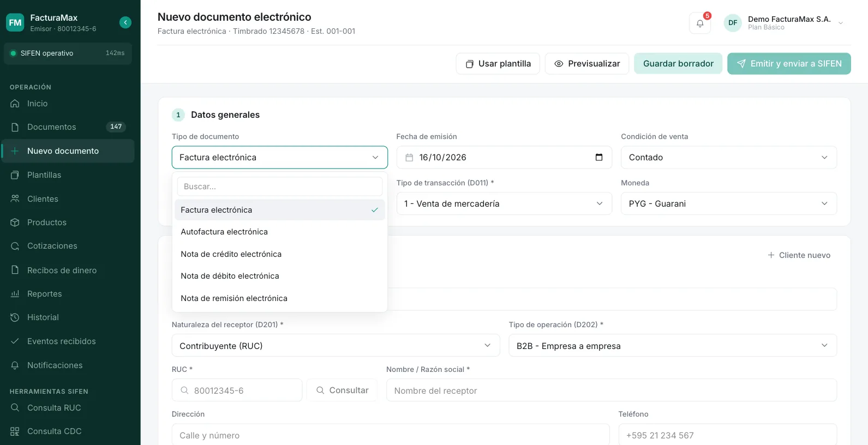Click the Recibos de dinero icon
The image size is (868, 445).
(15, 270)
